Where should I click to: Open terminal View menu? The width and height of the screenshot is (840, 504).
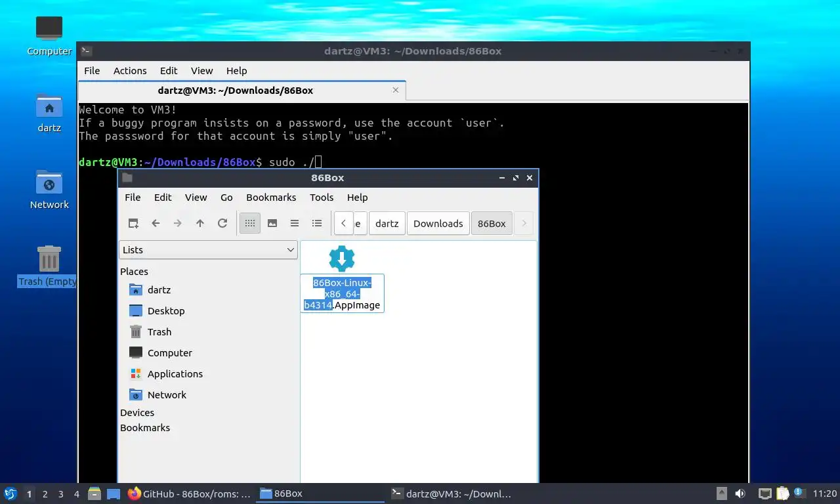point(201,70)
